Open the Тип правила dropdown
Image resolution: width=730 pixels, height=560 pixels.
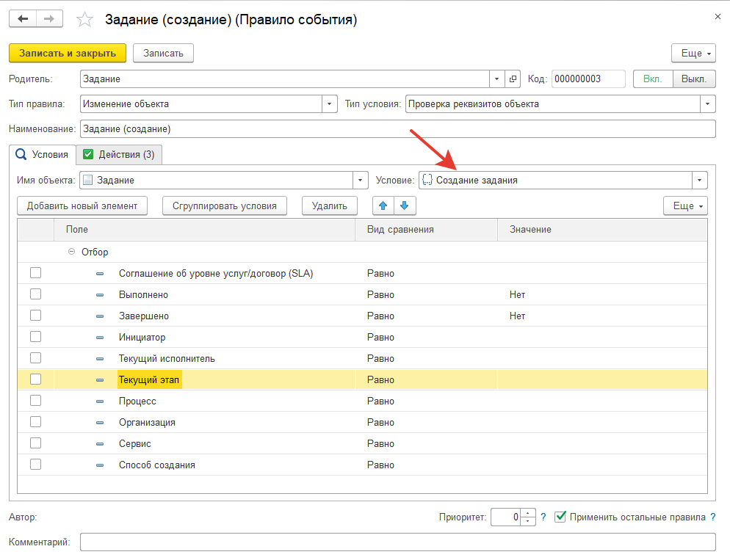pos(329,104)
